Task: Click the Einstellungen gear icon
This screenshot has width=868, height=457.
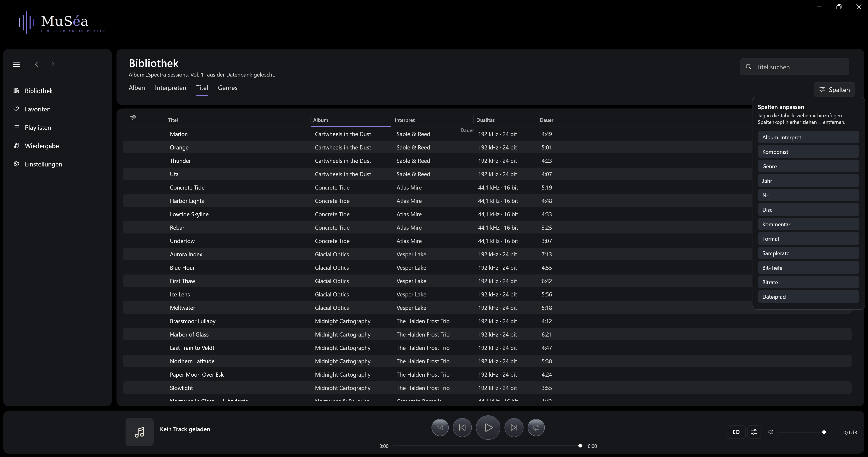Action: click(16, 164)
